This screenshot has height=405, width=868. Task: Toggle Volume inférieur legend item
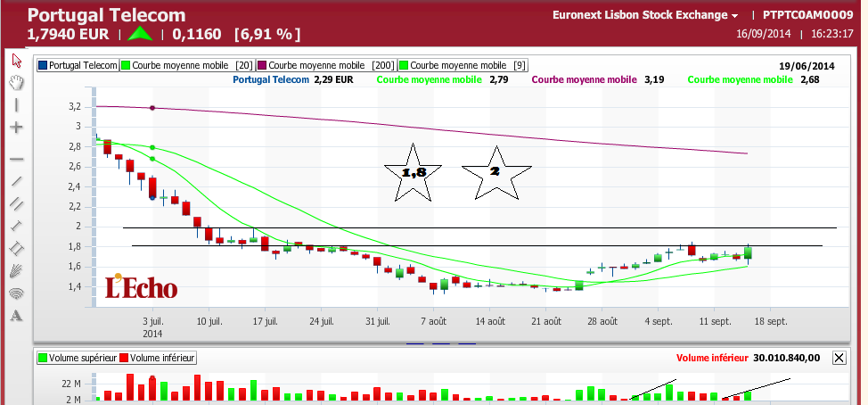click(x=158, y=358)
